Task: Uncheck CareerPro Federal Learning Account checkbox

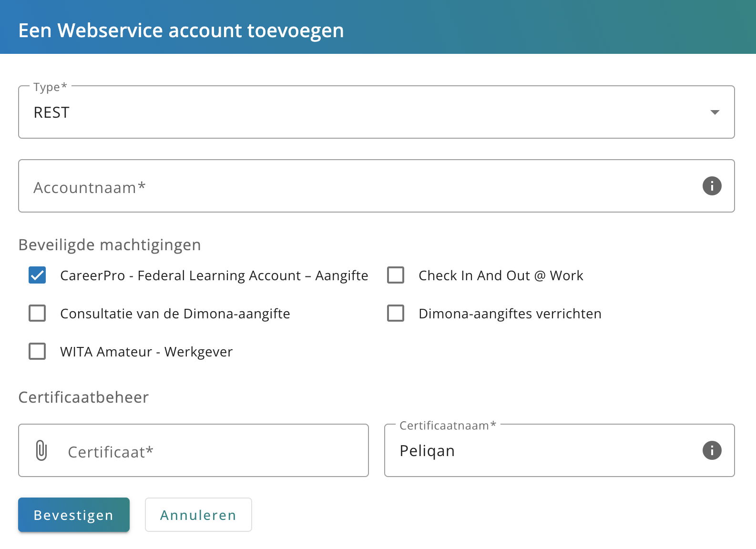Action: [x=37, y=275]
